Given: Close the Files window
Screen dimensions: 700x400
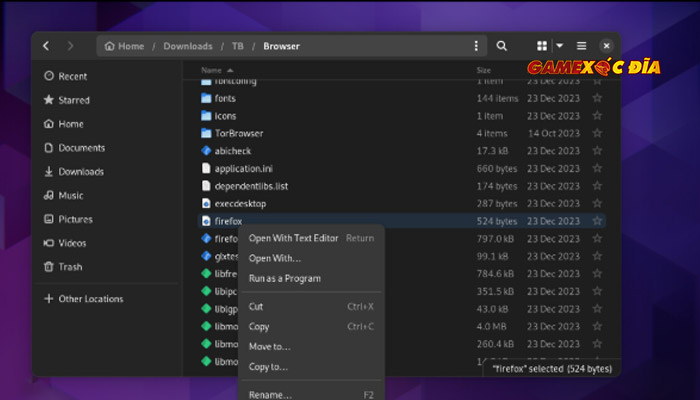Looking at the screenshot, I should [606, 46].
